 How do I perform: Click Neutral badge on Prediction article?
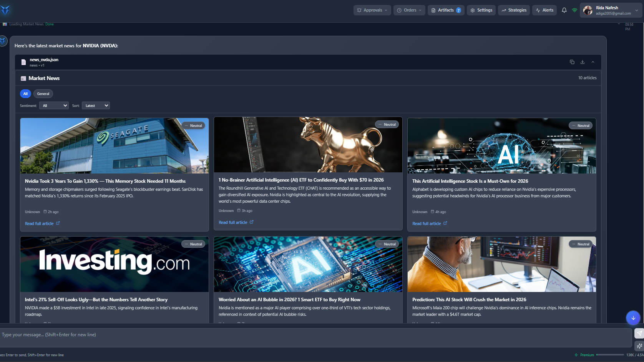click(x=581, y=244)
